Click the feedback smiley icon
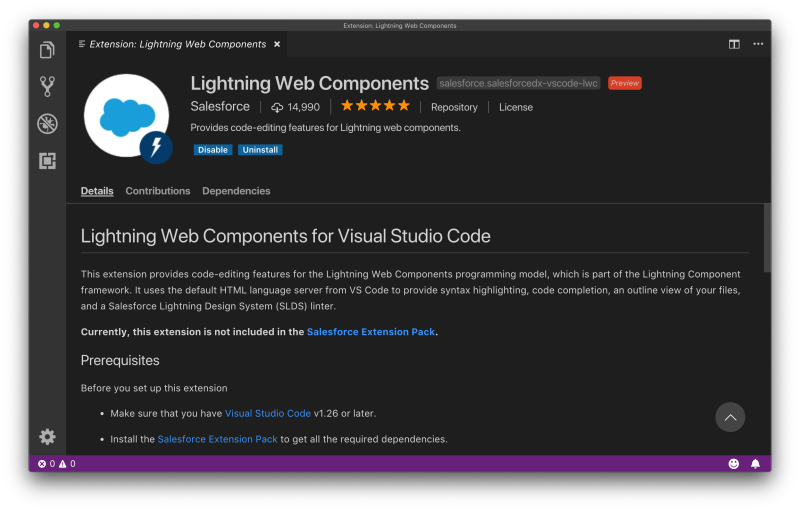 [x=734, y=464]
